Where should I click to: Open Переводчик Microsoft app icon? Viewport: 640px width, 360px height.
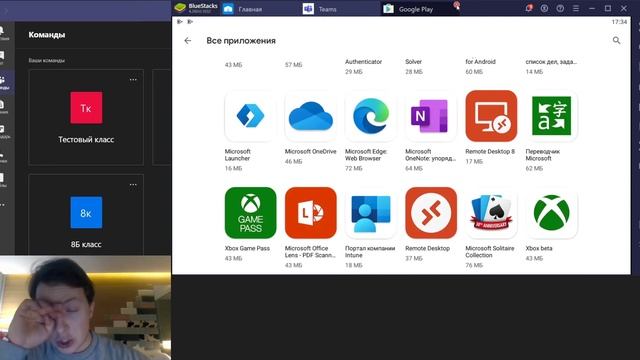(551, 116)
